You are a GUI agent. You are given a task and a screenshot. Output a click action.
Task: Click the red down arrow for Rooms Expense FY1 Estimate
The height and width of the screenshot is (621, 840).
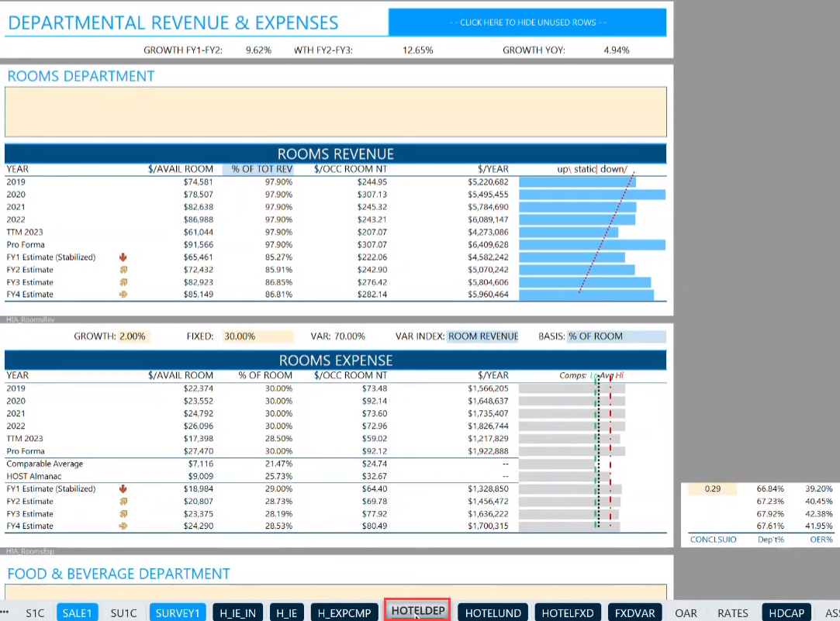pyautogui.click(x=123, y=488)
